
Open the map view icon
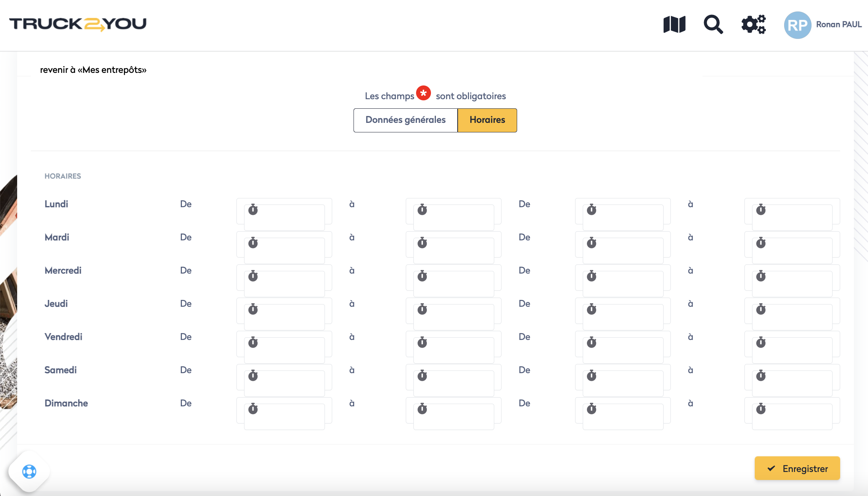[674, 24]
